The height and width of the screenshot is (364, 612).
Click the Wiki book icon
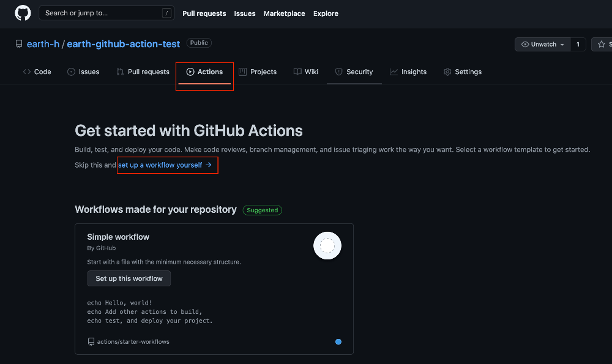tap(297, 72)
